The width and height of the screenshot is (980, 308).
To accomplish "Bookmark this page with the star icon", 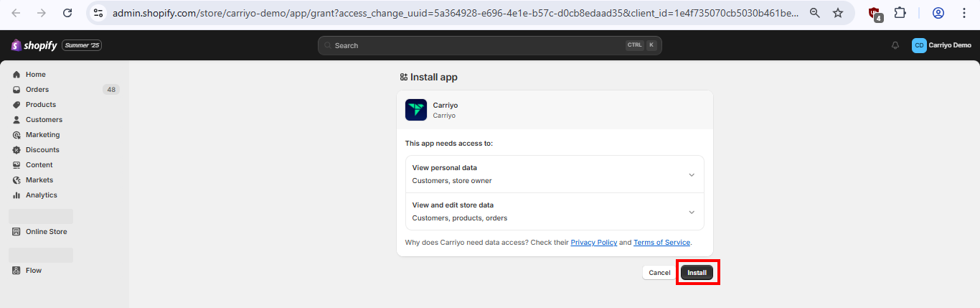I will coord(838,13).
